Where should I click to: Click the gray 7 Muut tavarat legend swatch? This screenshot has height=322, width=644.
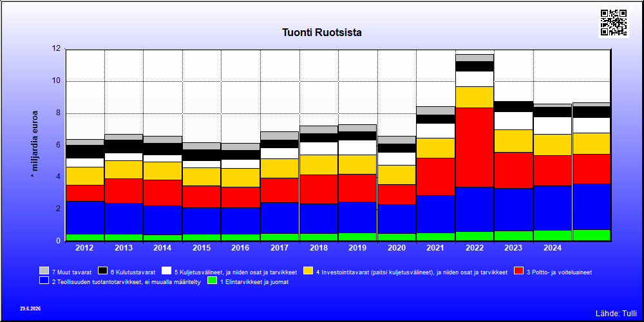click(44, 270)
